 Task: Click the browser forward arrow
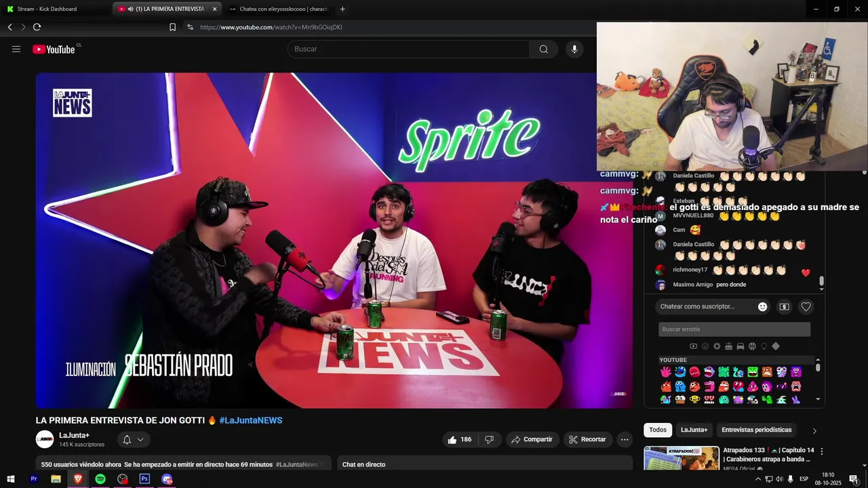pyautogui.click(x=23, y=27)
